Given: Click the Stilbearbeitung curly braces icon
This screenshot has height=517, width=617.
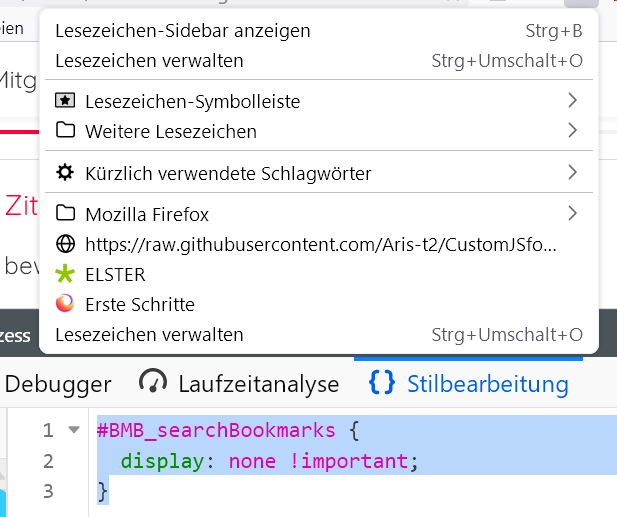Looking at the screenshot, I should (x=382, y=383).
